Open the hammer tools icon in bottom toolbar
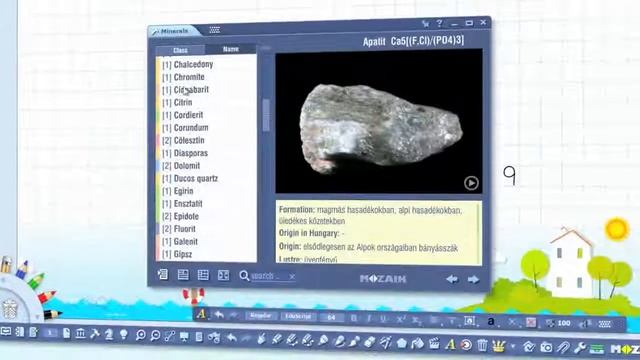The image size is (640, 360). coord(95,334)
